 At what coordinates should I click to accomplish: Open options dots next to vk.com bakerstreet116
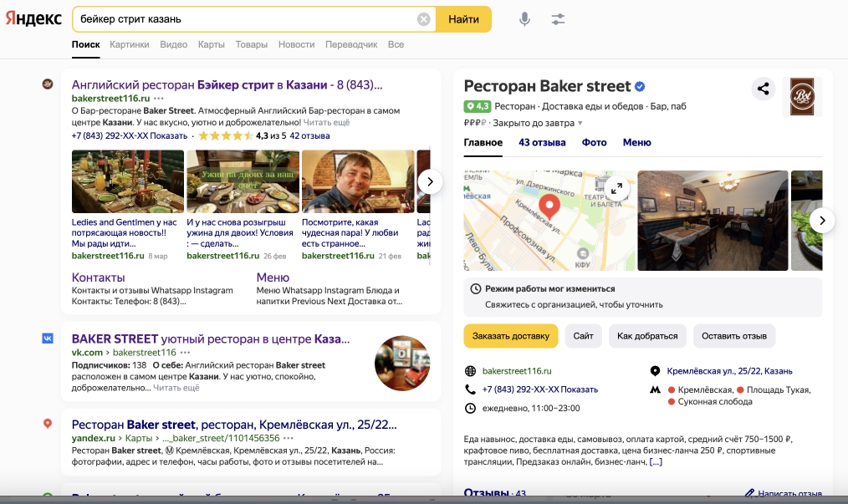click(185, 353)
